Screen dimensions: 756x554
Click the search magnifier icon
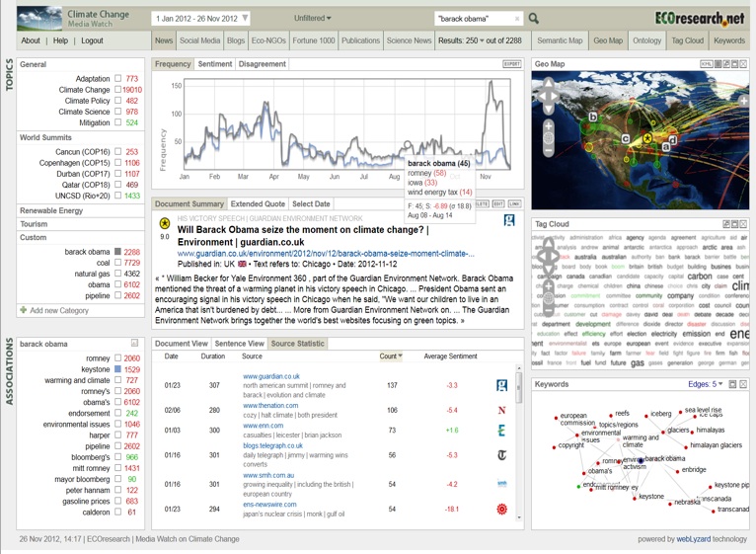pyautogui.click(x=534, y=18)
